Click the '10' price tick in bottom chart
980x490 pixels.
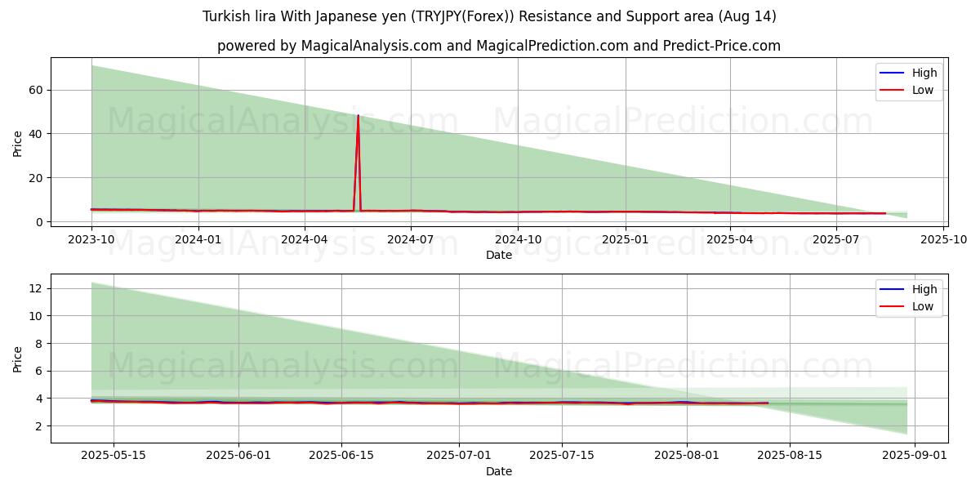tap(38, 316)
